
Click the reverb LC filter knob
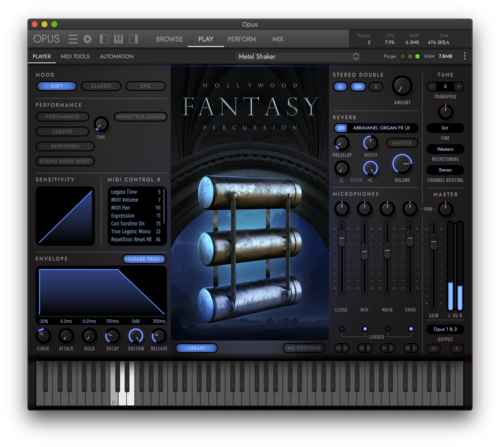point(341,168)
